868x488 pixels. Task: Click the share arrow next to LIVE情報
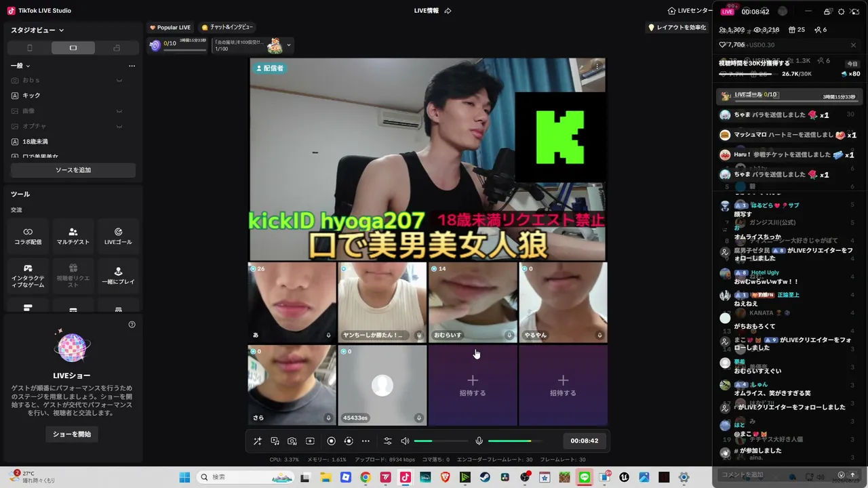448,11
